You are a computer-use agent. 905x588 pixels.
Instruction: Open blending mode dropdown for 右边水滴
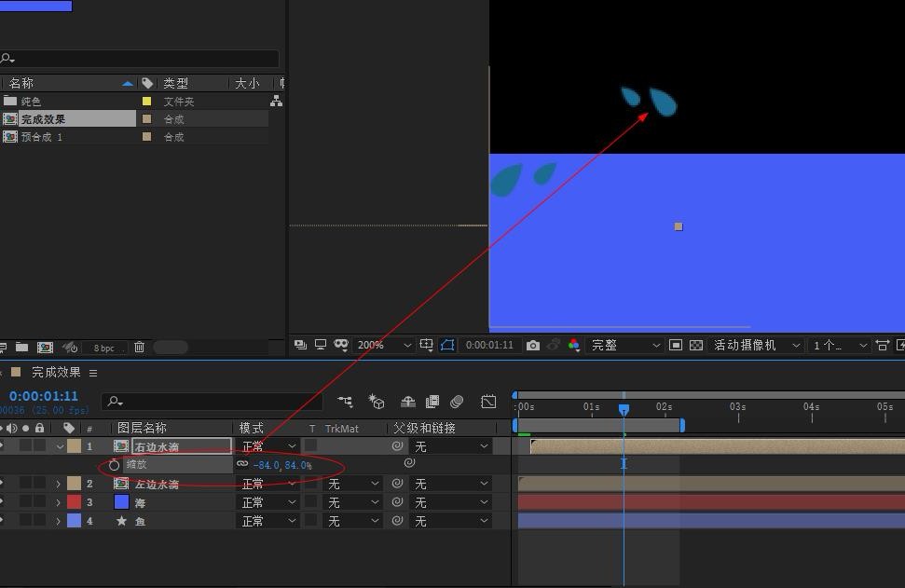(x=268, y=446)
